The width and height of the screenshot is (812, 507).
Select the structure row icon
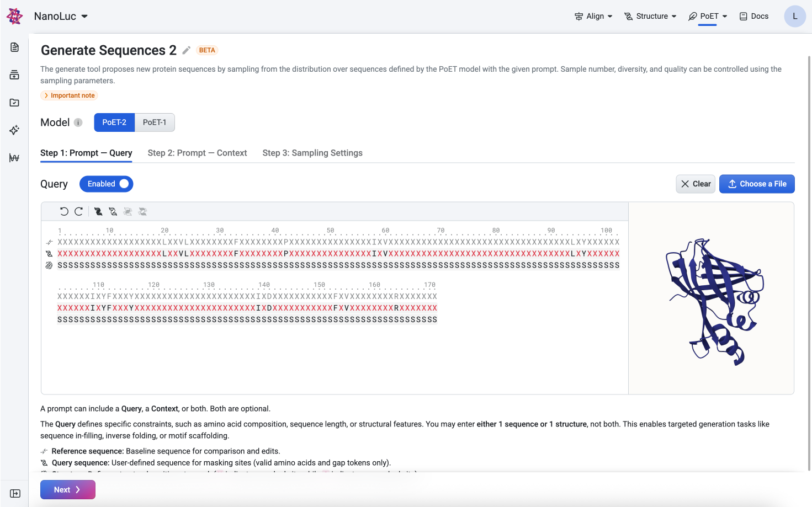(x=49, y=265)
